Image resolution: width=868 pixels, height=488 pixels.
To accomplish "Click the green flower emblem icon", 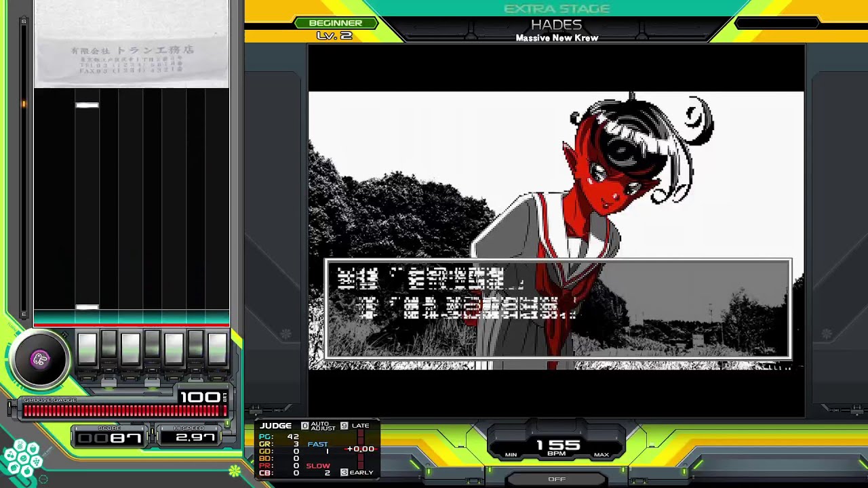I will click(x=235, y=470).
